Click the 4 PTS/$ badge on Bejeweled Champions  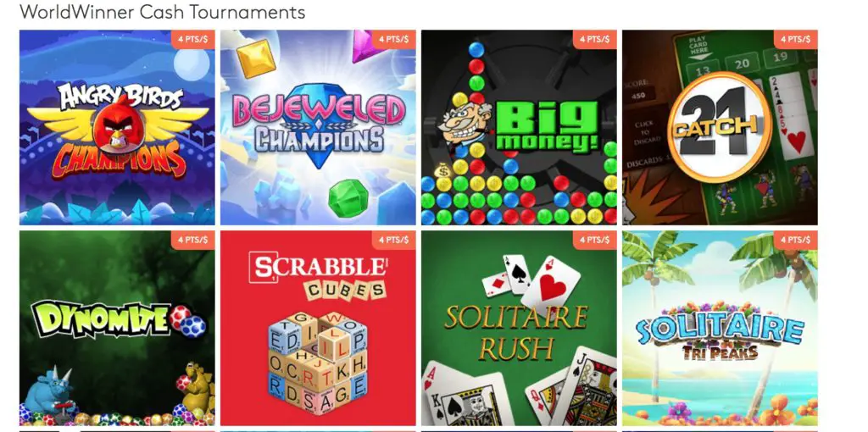393,39
